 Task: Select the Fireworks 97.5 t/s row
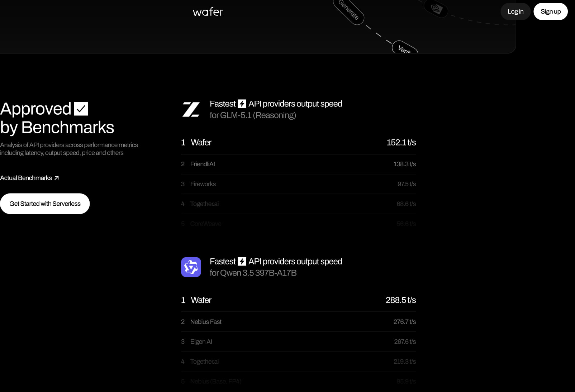[x=298, y=184]
